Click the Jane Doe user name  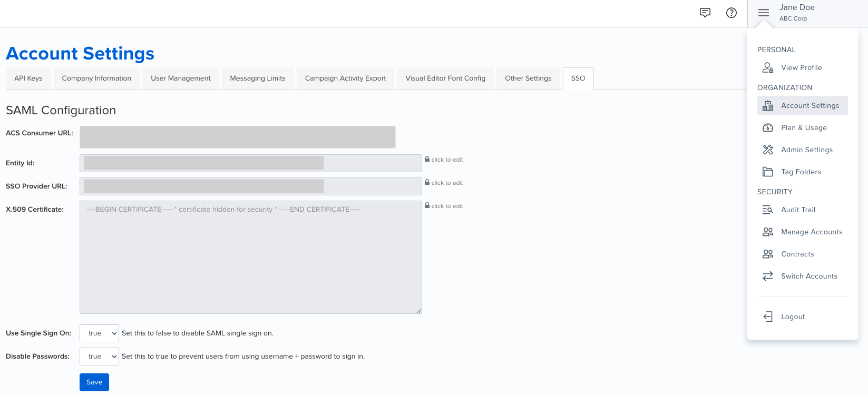click(797, 7)
